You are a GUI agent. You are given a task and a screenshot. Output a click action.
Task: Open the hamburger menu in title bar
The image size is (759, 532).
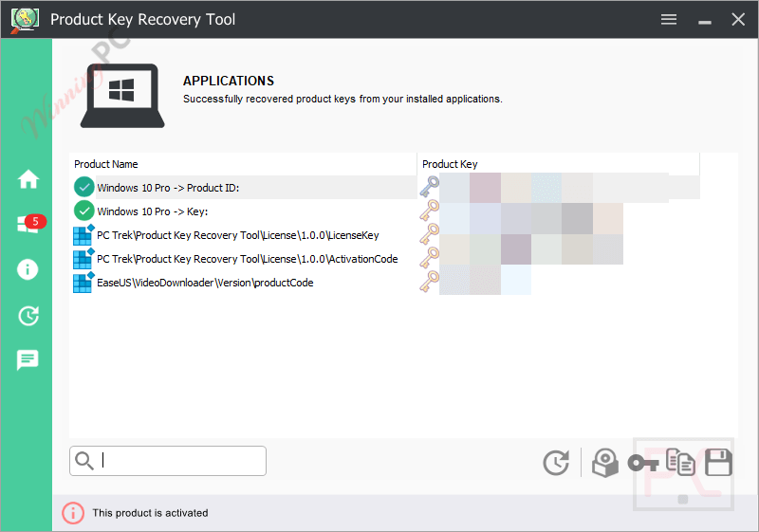point(669,19)
